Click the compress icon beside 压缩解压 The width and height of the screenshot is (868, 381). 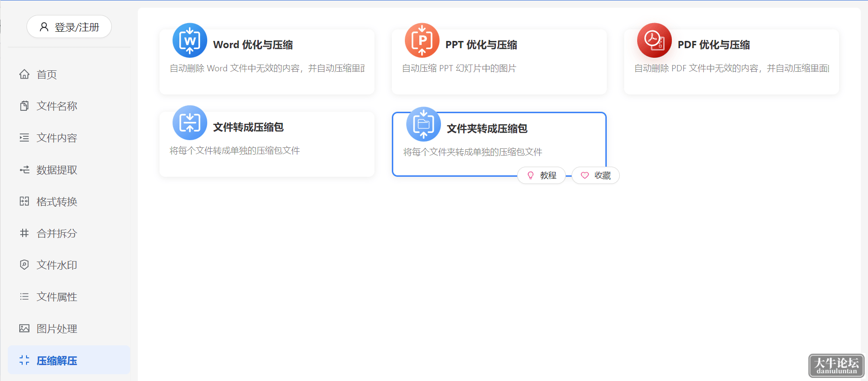[25, 360]
